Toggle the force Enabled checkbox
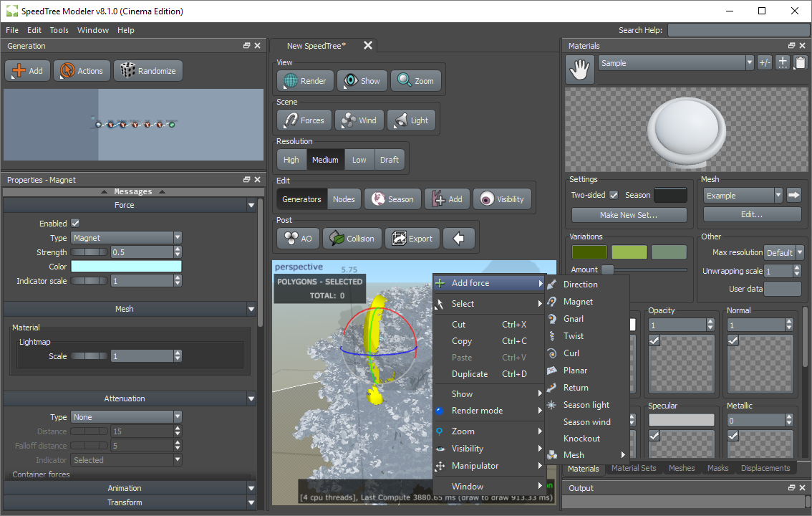This screenshot has width=812, height=516. [76, 223]
